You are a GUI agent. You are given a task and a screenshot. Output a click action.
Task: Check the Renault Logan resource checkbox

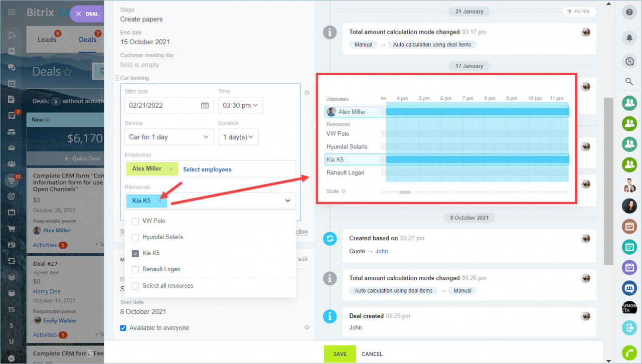135,269
